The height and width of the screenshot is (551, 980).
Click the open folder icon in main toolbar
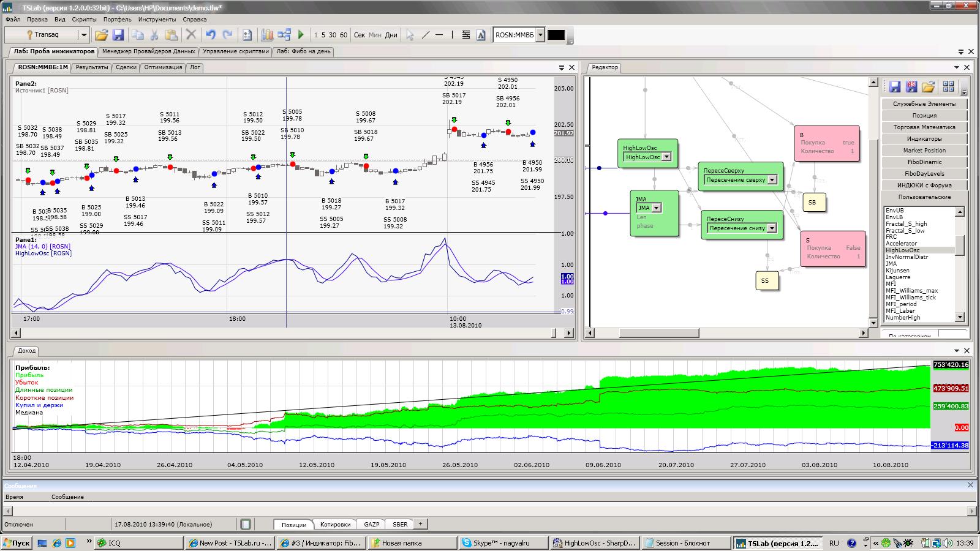tap(101, 35)
